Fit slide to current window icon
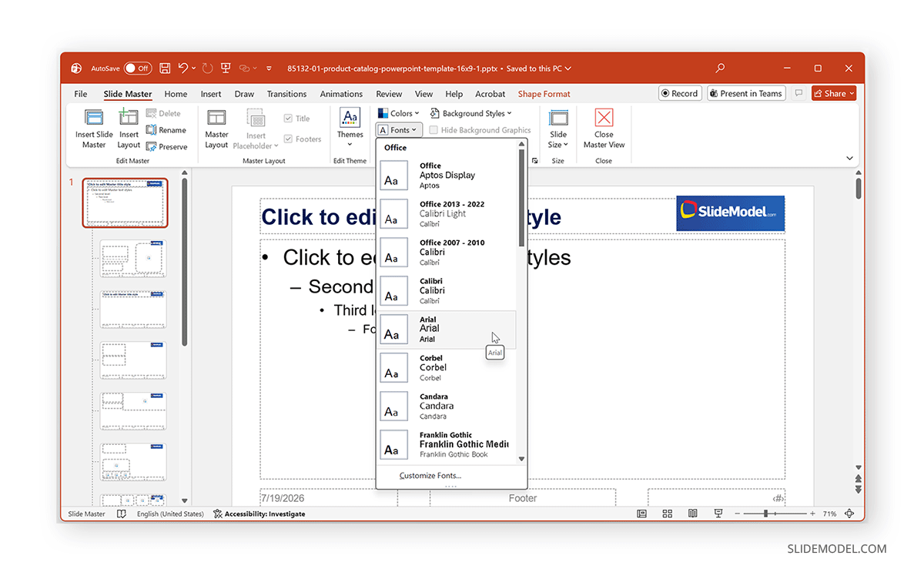The height and width of the screenshot is (572, 924). tap(849, 513)
